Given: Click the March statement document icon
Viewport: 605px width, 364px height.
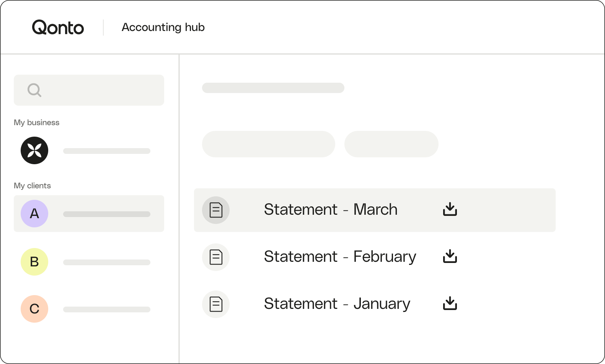Looking at the screenshot, I should [216, 210].
